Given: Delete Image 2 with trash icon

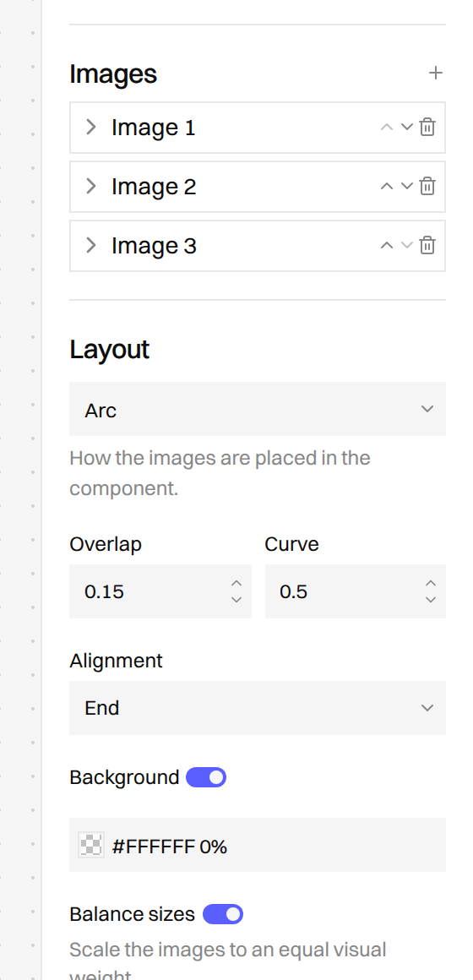Looking at the screenshot, I should [427, 186].
